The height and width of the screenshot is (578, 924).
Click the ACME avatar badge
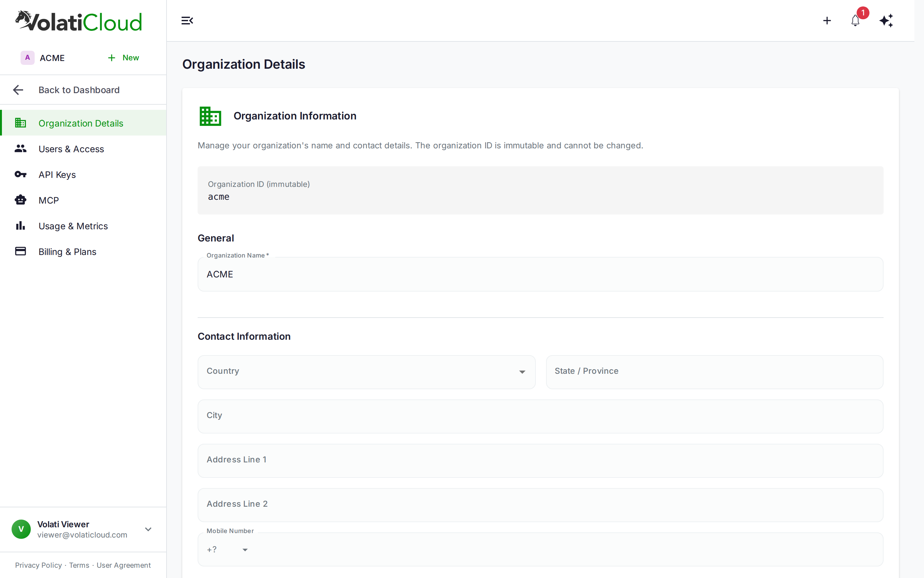[x=28, y=58]
